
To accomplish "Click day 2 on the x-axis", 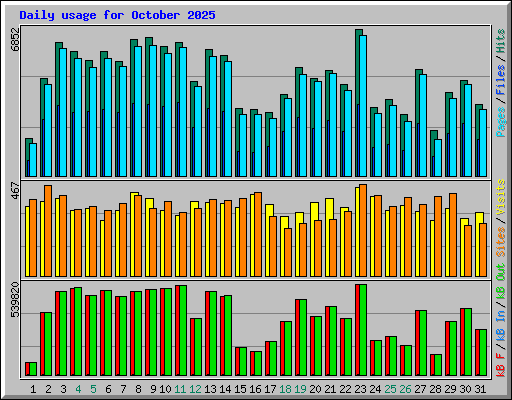I will click(x=48, y=389).
